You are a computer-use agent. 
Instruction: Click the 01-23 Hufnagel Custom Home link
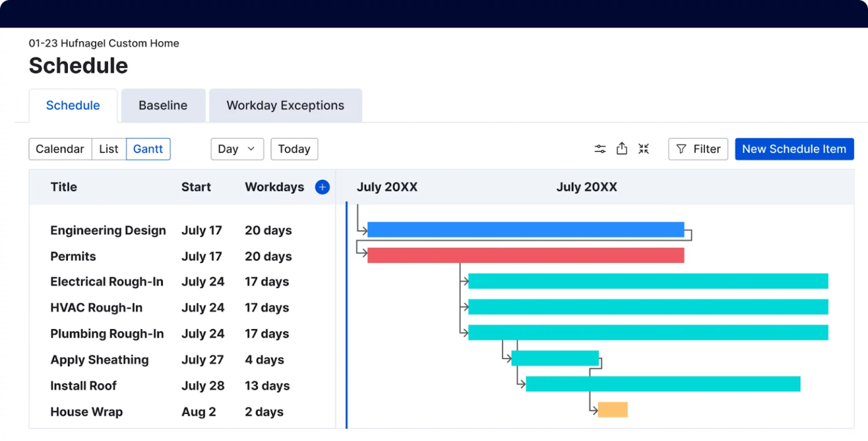(x=103, y=43)
